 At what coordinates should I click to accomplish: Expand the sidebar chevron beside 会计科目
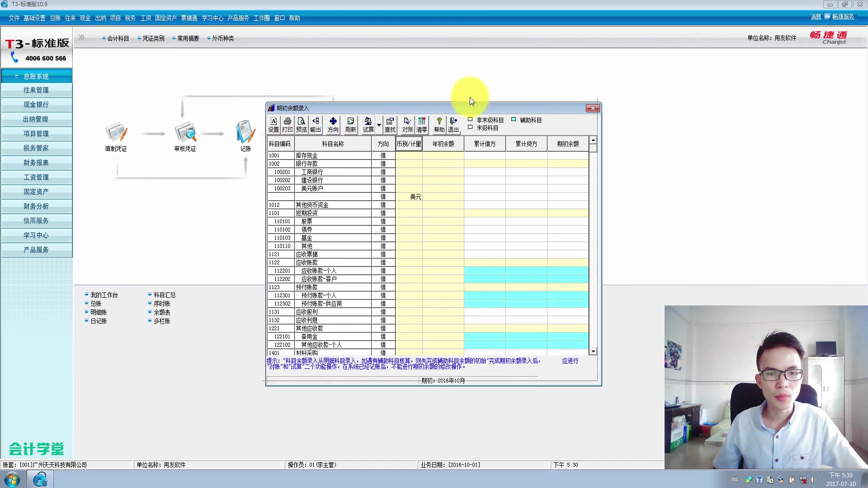pyautogui.click(x=81, y=38)
